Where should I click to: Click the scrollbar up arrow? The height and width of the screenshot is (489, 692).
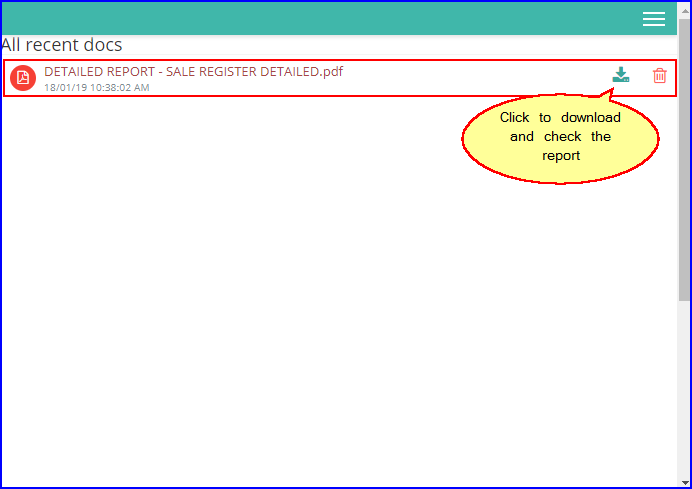[x=684, y=11]
